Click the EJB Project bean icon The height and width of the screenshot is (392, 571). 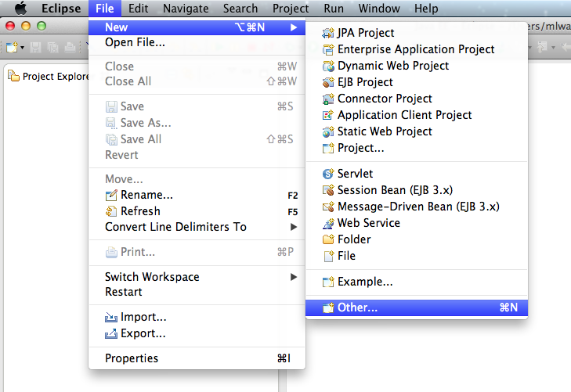coord(327,82)
